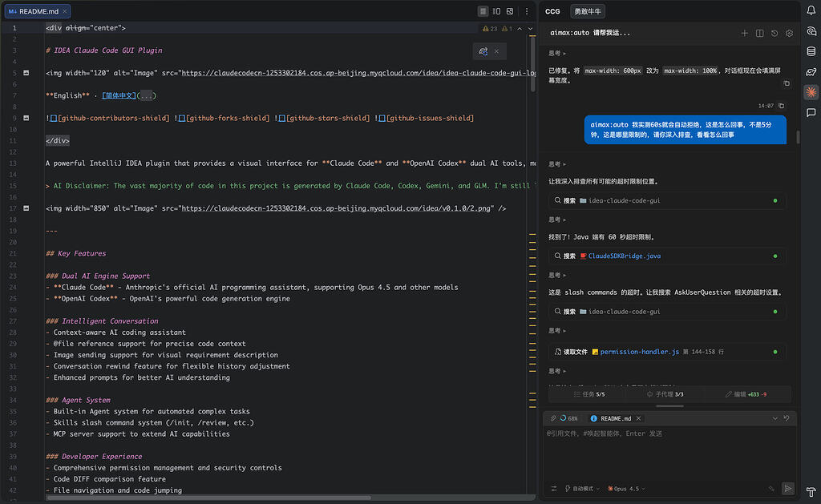This screenshot has width=821, height=504.
Task: Open the 子代理 3/3 subagents tab
Action: tap(665, 394)
